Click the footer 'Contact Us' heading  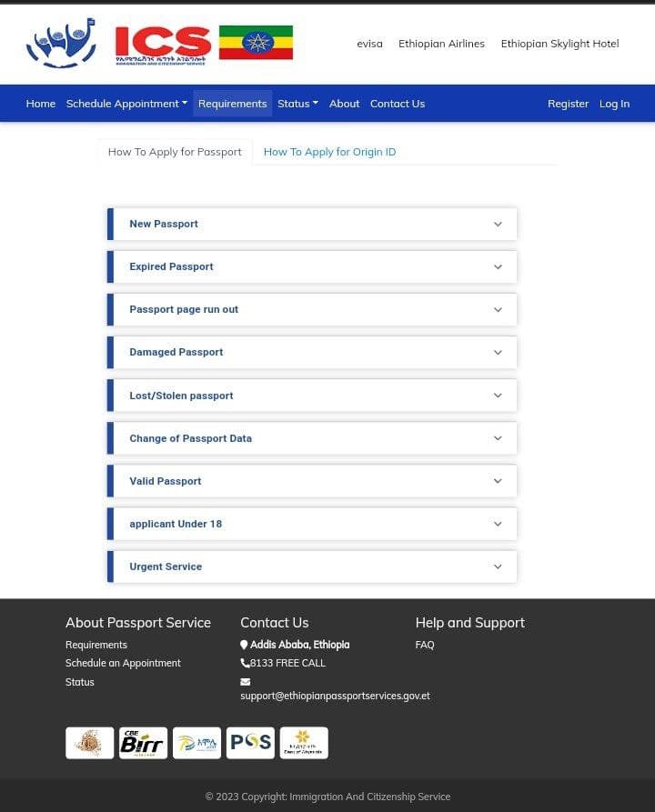[275, 623]
